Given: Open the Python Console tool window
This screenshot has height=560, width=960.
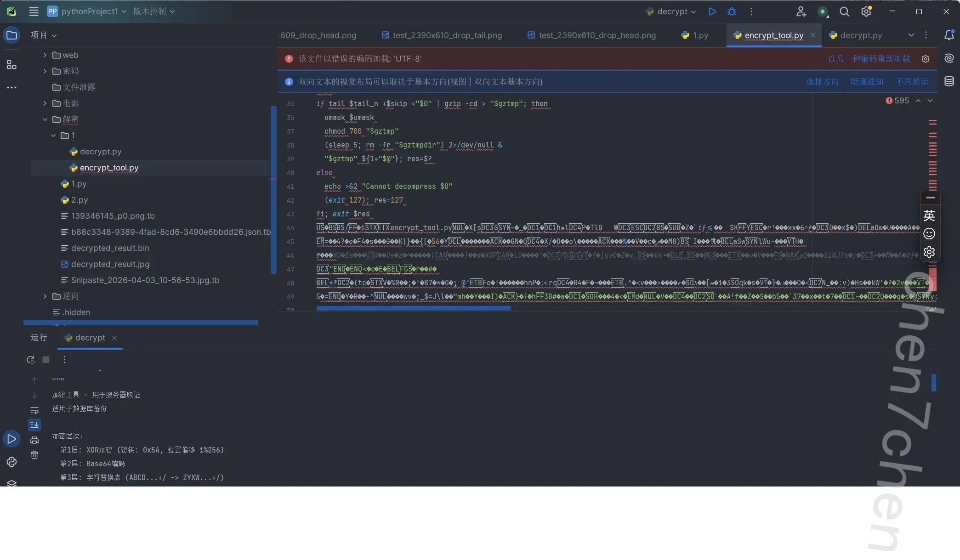Looking at the screenshot, I should [11, 462].
